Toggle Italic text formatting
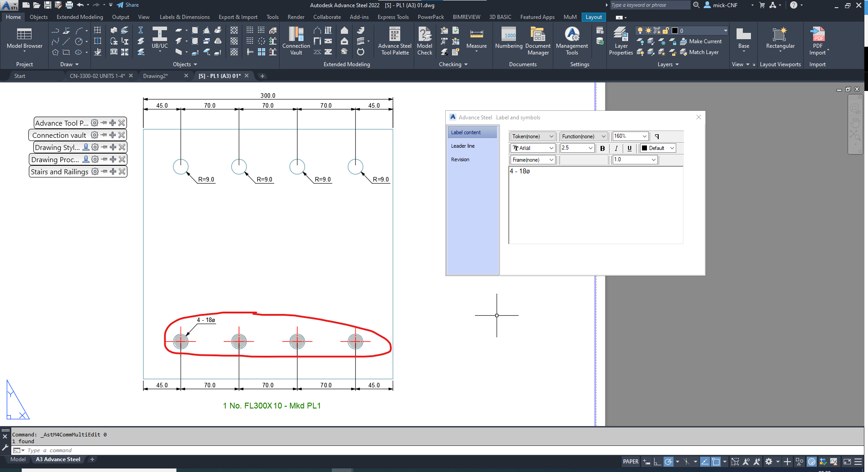Screen dimensions: 868x472 616,148
